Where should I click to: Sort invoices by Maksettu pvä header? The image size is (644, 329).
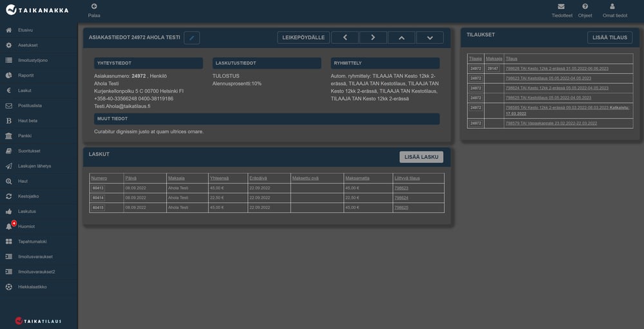pos(305,178)
